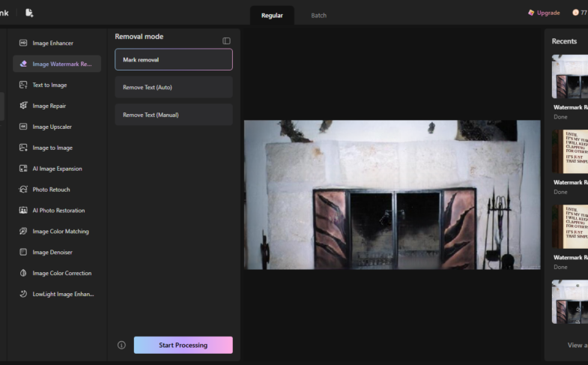Select Image Color Correction tool

(57, 273)
